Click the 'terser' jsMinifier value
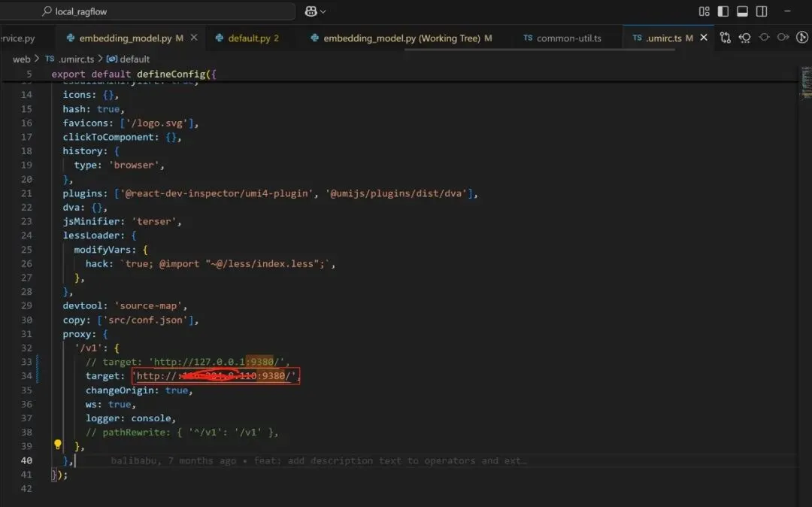 (x=154, y=221)
